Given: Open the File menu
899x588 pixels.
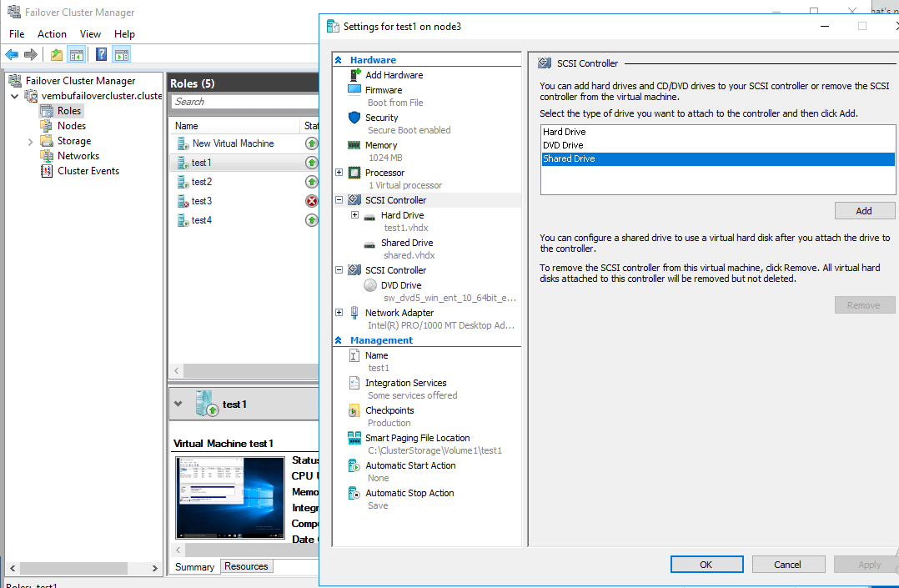Looking at the screenshot, I should click(x=17, y=34).
